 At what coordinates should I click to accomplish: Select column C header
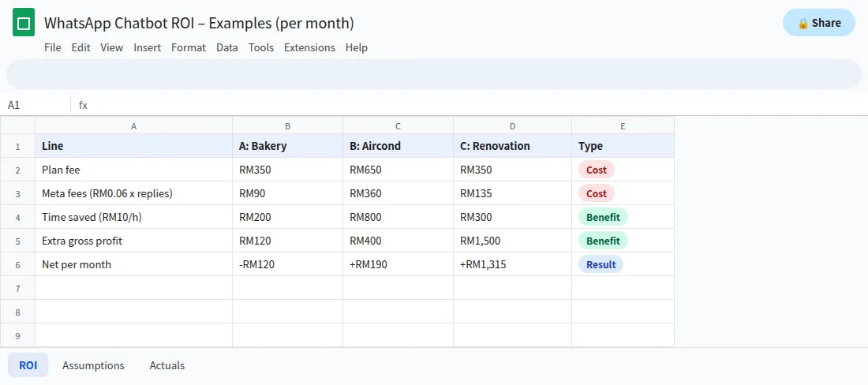[x=398, y=126]
